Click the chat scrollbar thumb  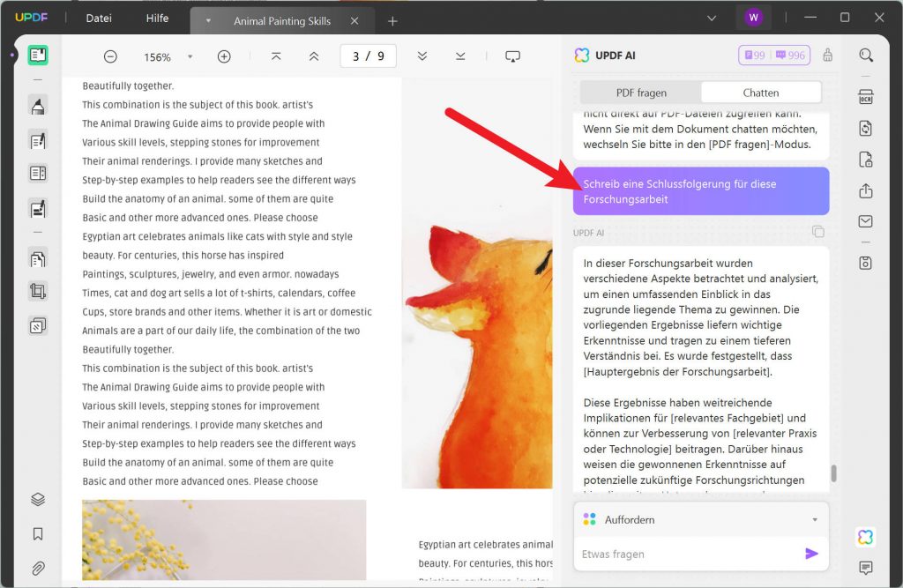(833, 473)
